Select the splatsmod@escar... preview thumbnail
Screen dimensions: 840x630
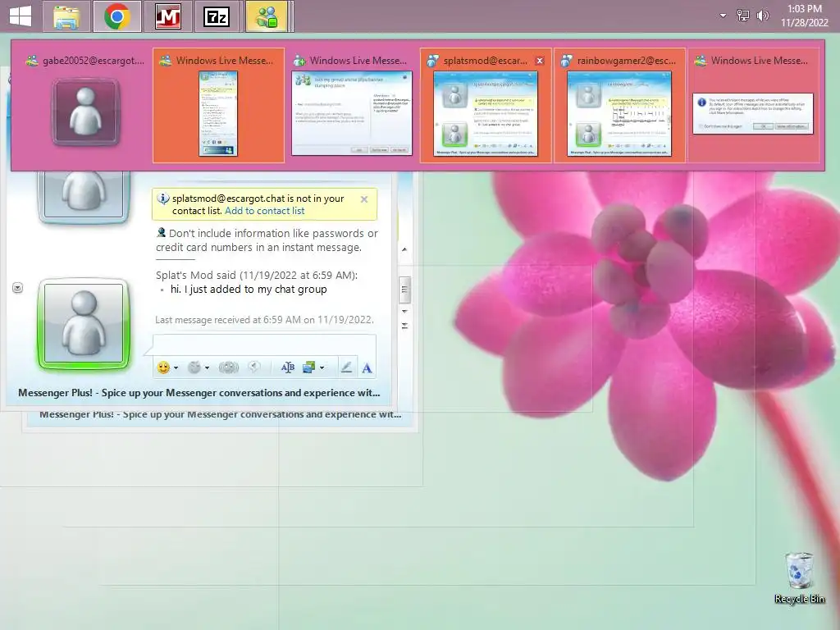click(486, 106)
